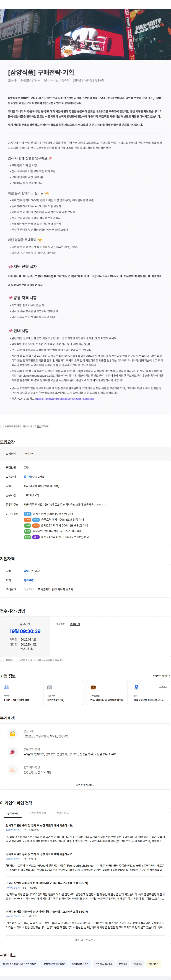Viewport: 171px width, 980px height.
Task: Click the 잡아바 추천 TOP 기업 온라인 채용관 tag
Action: click(x=19, y=964)
